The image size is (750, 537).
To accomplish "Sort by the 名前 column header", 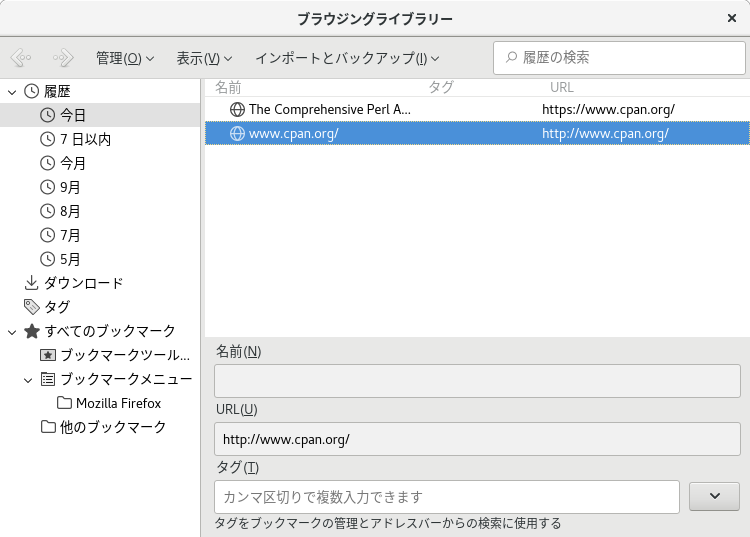I will pyautogui.click(x=228, y=88).
